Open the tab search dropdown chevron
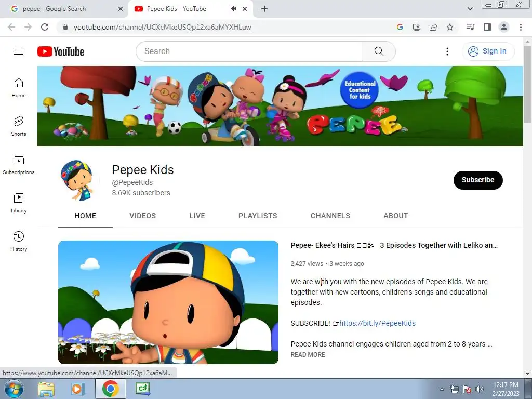Image resolution: width=532 pixels, height=399 pixels. pyautogui.click(x=470, y=9)
